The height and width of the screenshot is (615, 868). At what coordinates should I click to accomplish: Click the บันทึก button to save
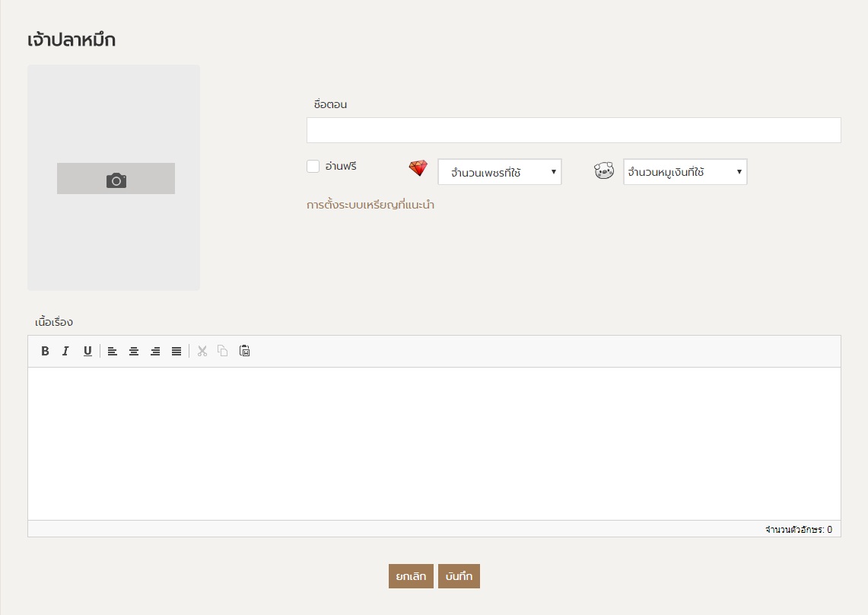point(459,576)
